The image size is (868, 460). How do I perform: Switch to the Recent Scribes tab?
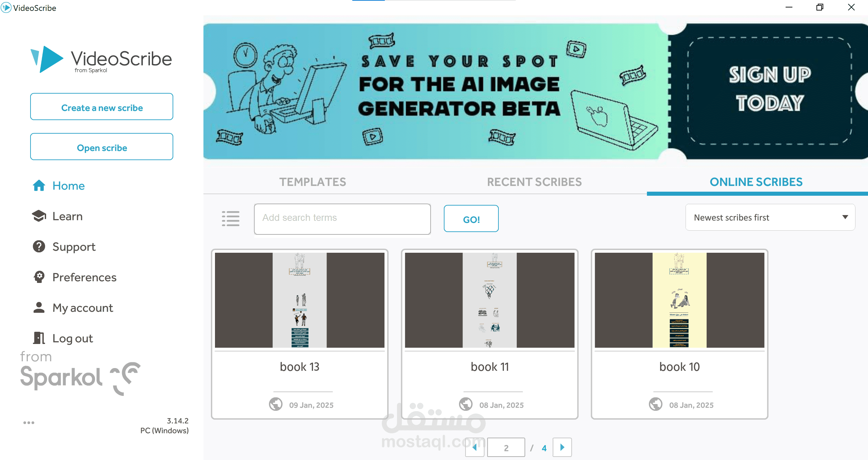click(x=534, y=182)
